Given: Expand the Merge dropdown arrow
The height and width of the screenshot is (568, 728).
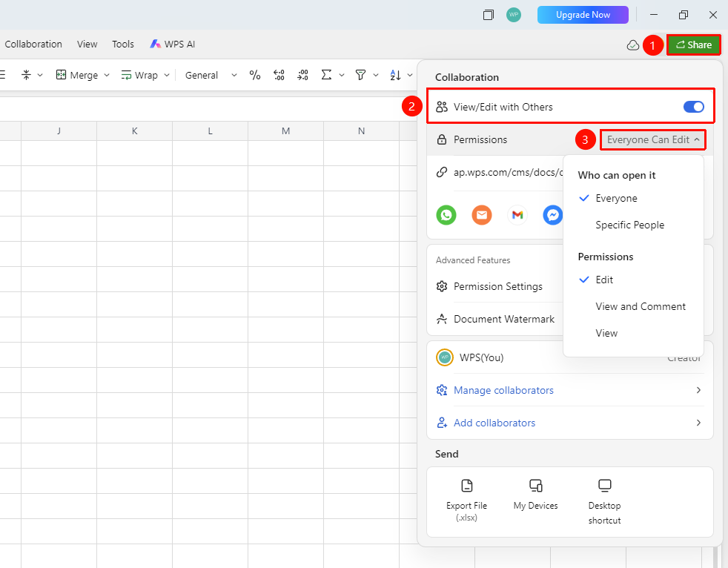Looking at the screenshot, I should point(107,75).
